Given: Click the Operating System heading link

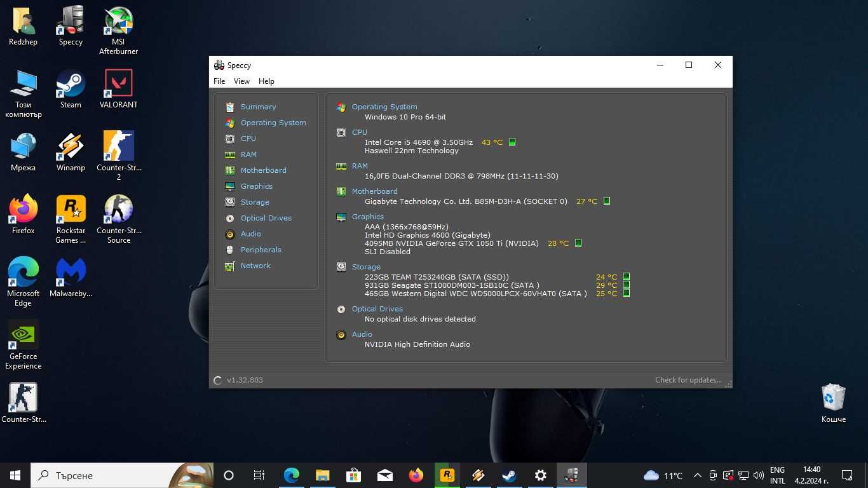Looking at the screenshot, I should 384,107.
